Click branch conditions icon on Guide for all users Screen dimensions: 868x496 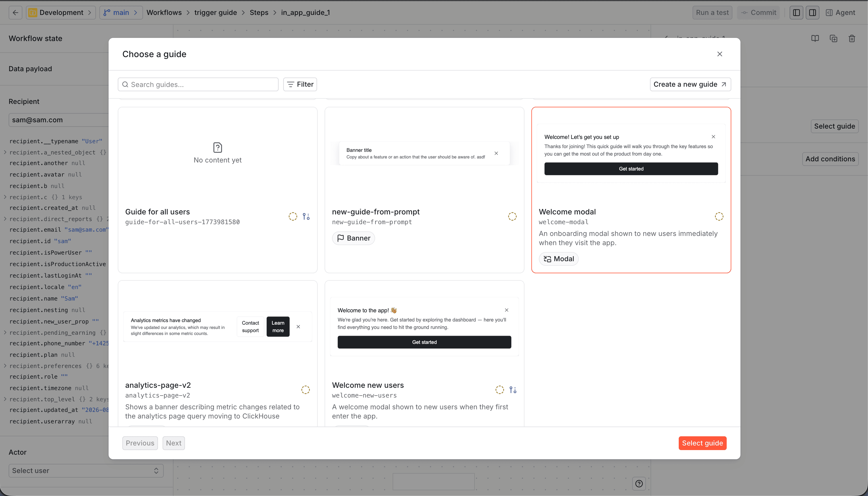coord(306,216)
